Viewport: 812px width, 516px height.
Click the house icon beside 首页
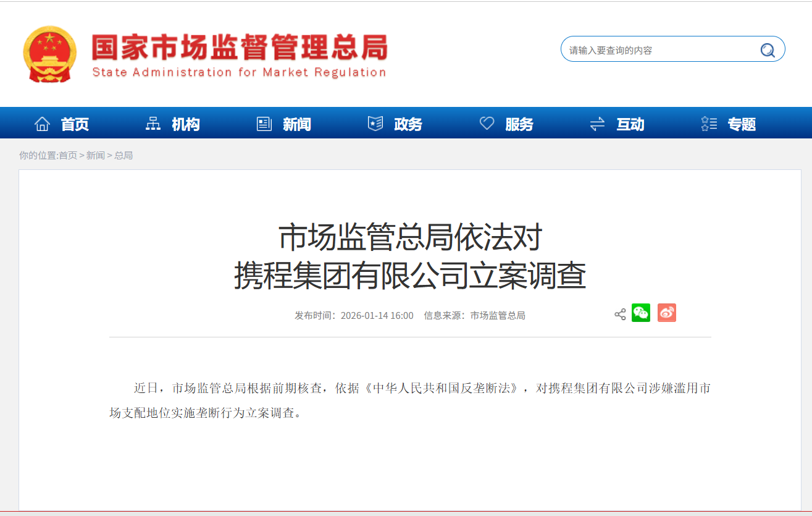(42, 124)
